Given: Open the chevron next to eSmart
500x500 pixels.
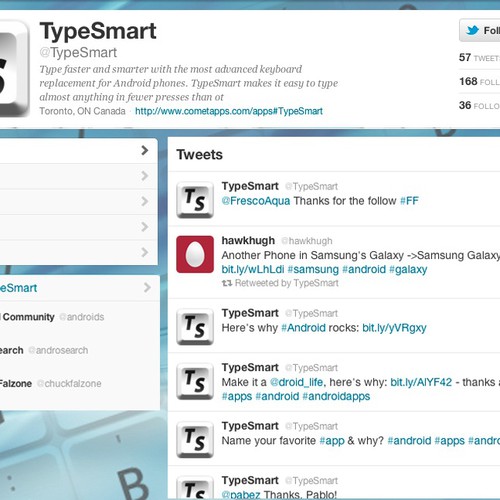Looking at the screenshot, I should click(147, 288).
